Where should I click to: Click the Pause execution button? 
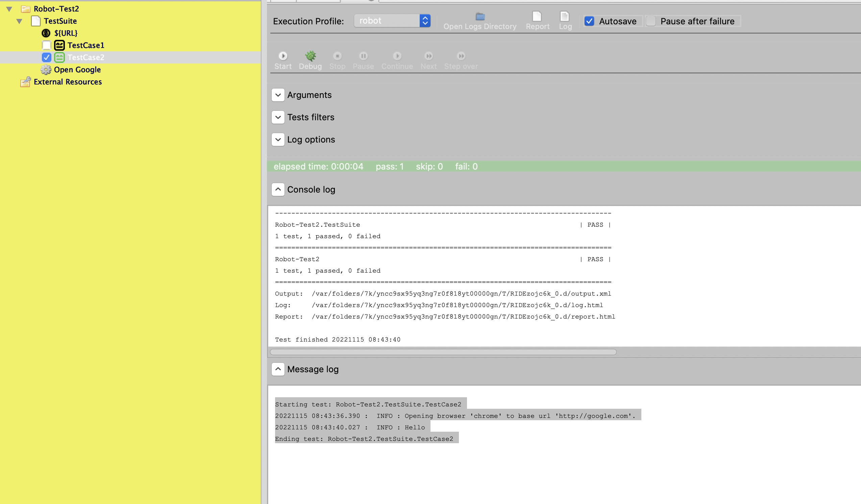pyautogui.click(x=363, y=61)
